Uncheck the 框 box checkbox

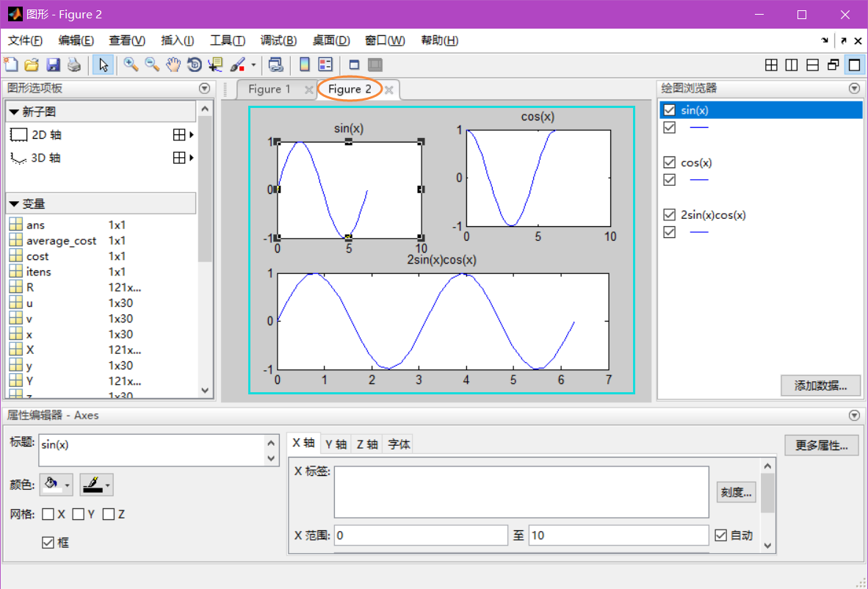coord(48,543)
